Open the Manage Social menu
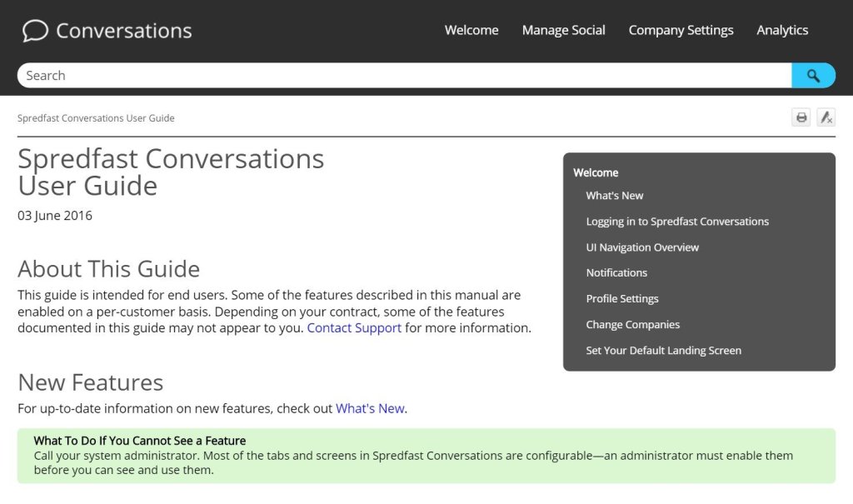Screen dimensions: 853x504 coord(563,30)
